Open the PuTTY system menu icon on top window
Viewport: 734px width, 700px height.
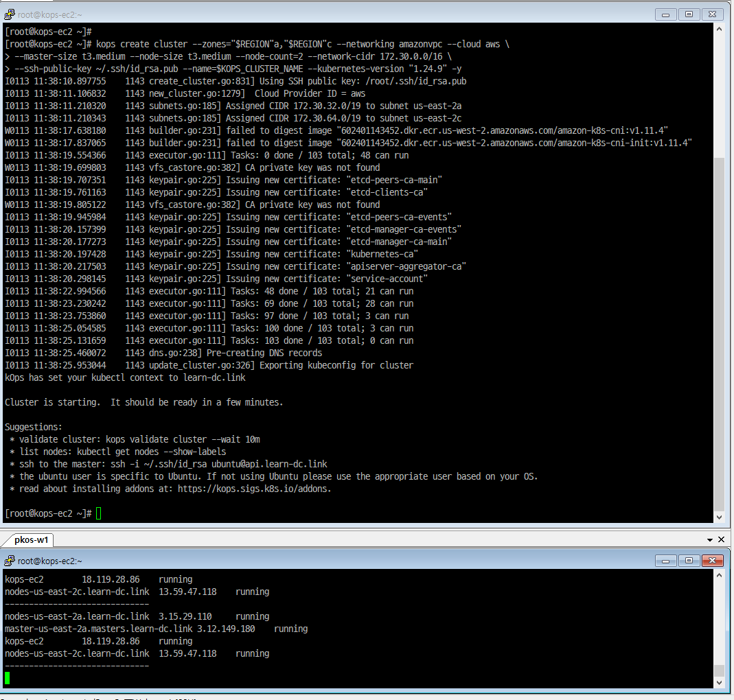click(8, 14)
